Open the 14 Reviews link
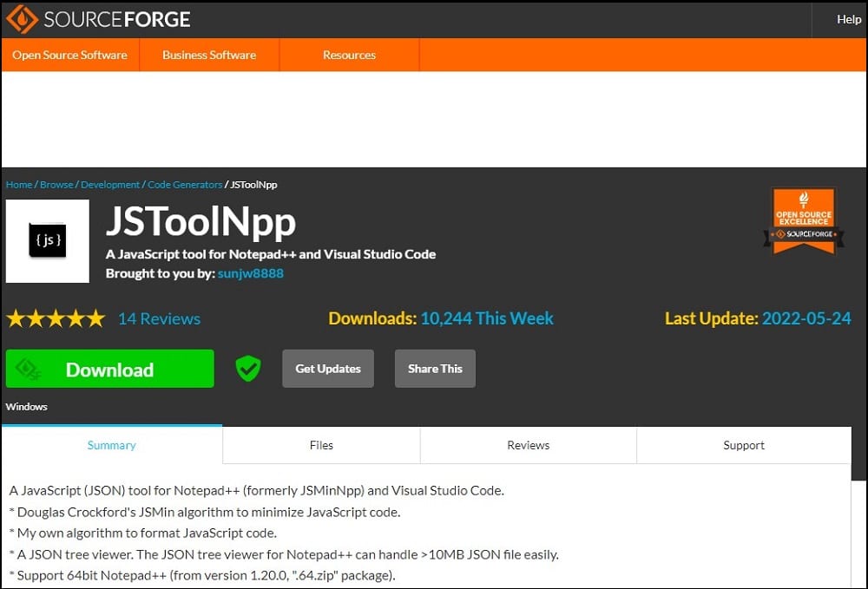Viewport: 868px width, 589px height. (160, 318)
